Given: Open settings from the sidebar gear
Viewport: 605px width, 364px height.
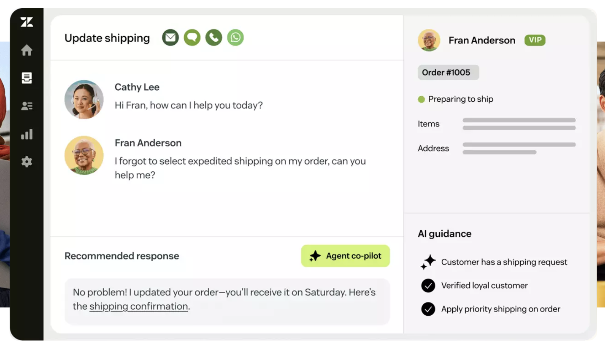Looking at the screenshot, I should [x=27, y=162].
